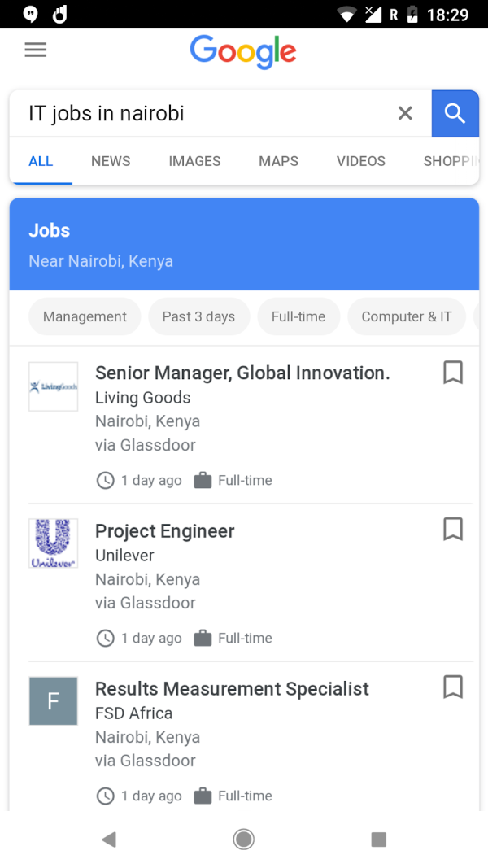Toggle the Management job filter
This screenshot has width=488, height=868.
(x=84, y=316)
